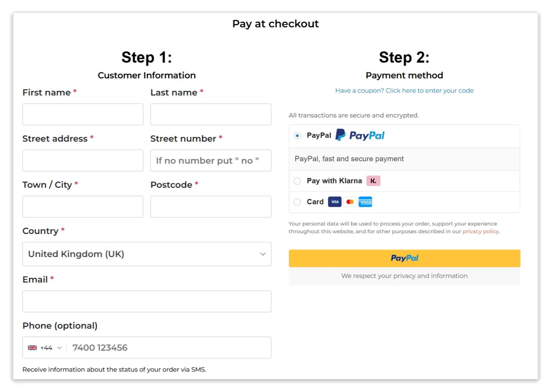Click the Mastercard icon
The image size is (551, 392).
(x=350, y=202)
